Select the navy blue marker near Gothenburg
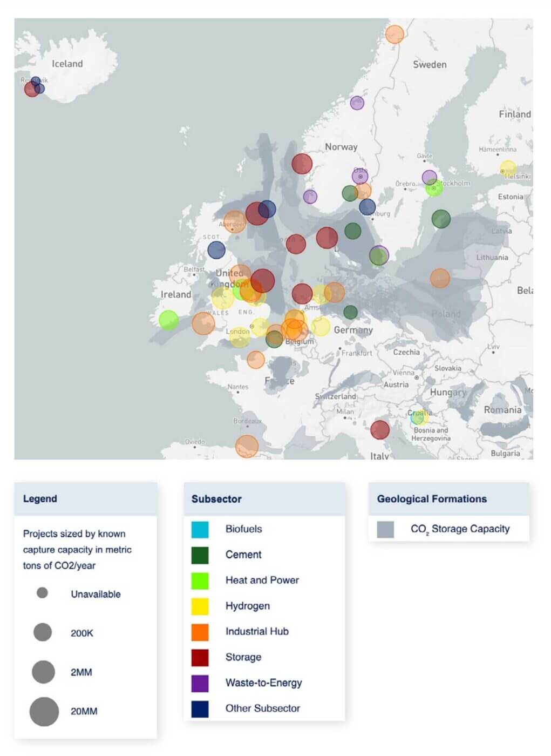 click(367, 207)
